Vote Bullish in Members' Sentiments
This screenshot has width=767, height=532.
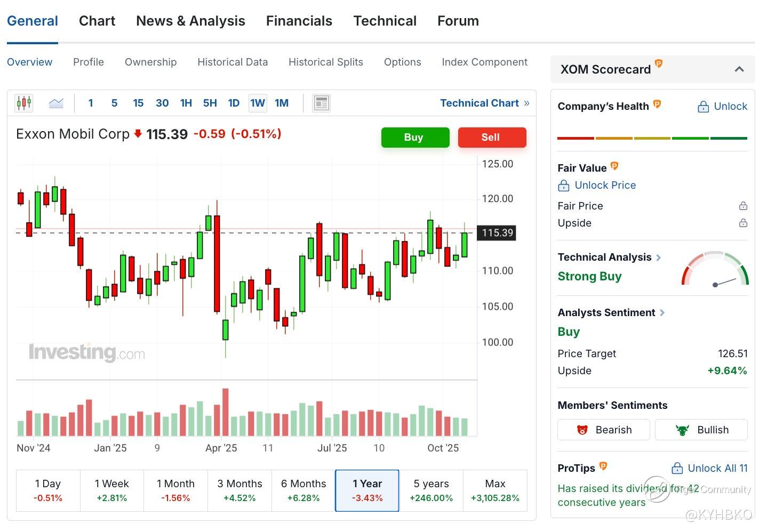pos(701,430)
